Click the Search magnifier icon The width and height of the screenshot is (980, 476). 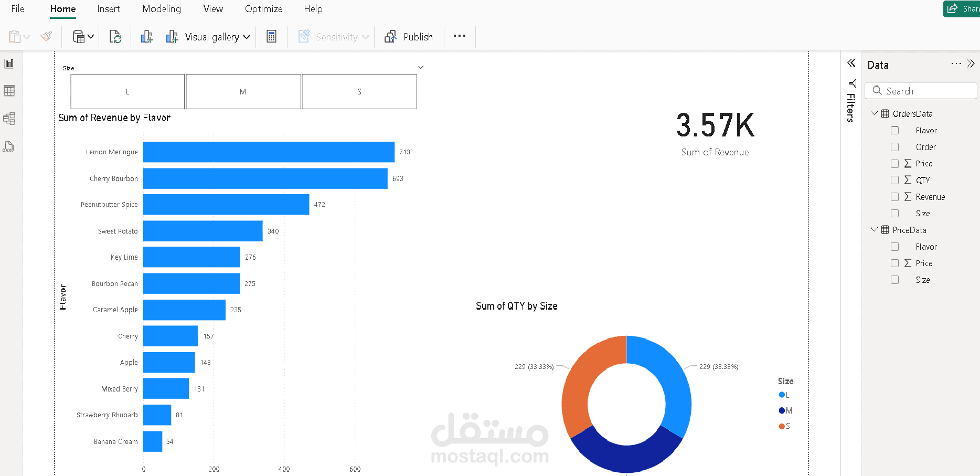pyautogui.click(x=877, y=91)
